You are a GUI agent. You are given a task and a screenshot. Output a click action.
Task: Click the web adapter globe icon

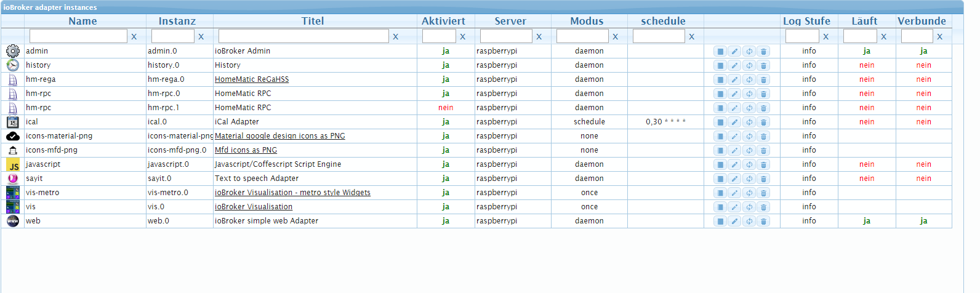click(13, 221)
